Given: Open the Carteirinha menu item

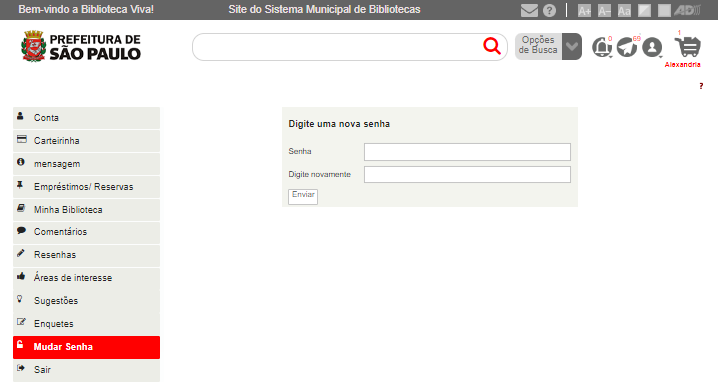Looking at the screenshot, I should (x=87, y=141).
